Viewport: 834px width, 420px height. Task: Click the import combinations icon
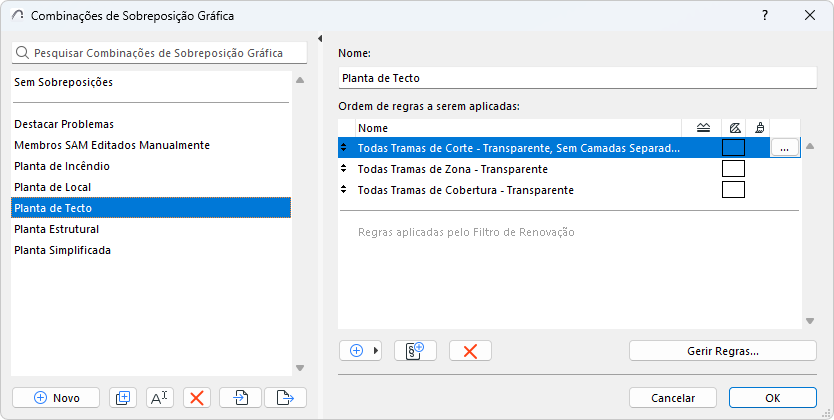[241, 397]
